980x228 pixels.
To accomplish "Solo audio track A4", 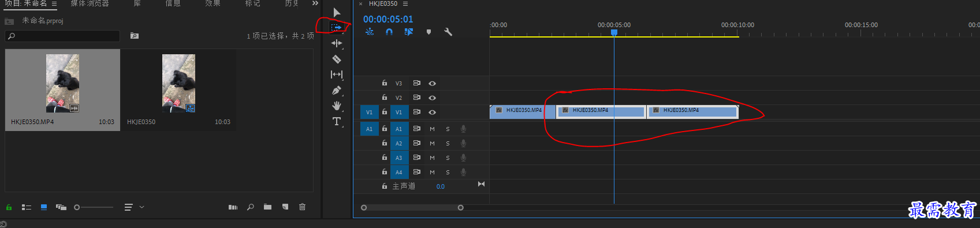I will [x=448, y=172].
